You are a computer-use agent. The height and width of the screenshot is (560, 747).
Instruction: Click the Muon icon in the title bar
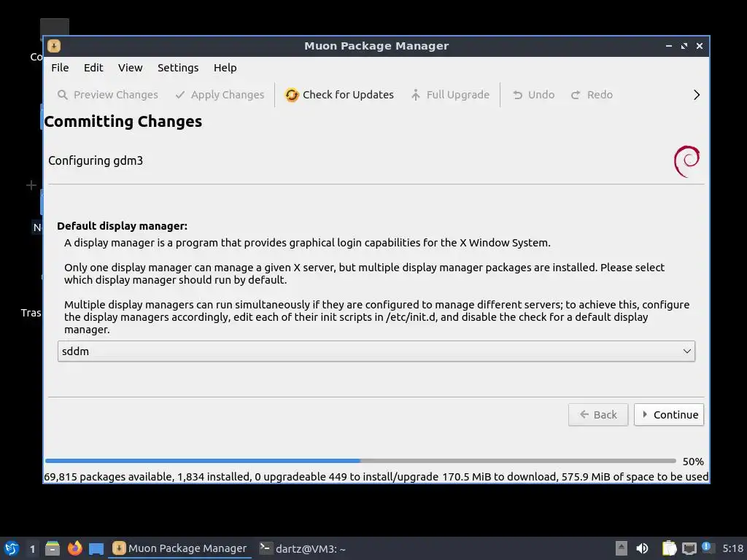coord(54,46)
